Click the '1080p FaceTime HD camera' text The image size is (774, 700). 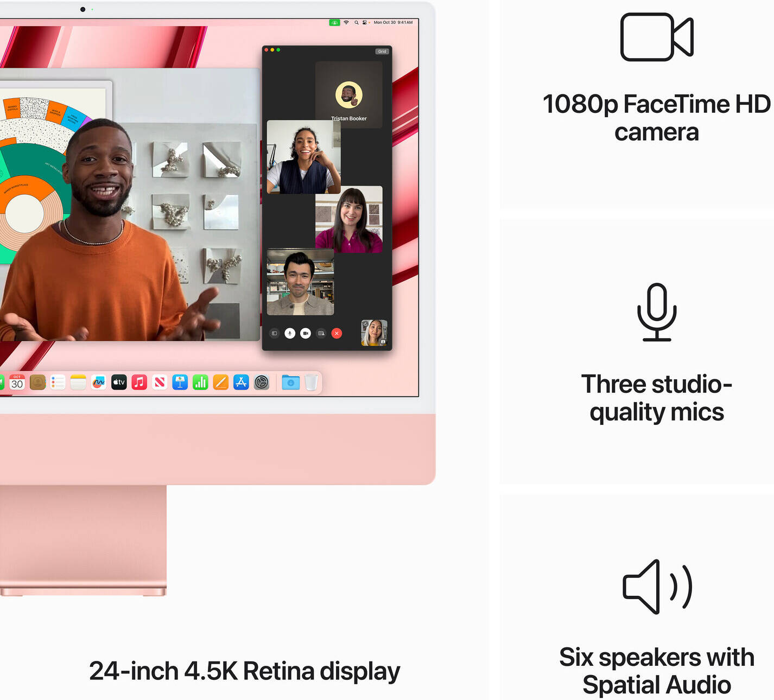click(x=657, y=118)
